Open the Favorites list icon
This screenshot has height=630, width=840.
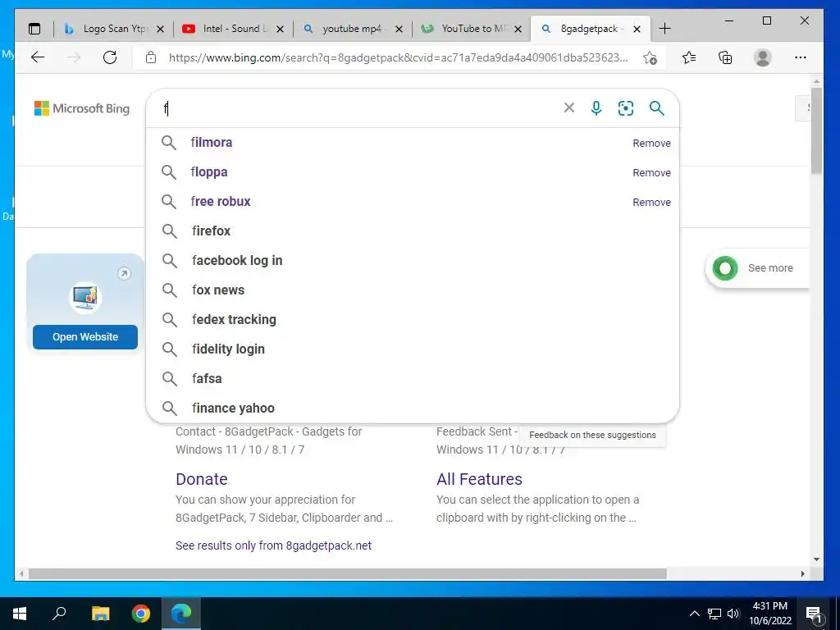tap(689, 57)
